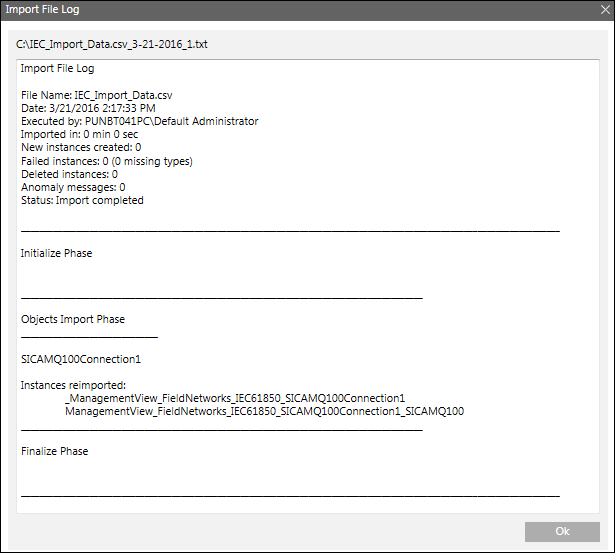Click the Instances reimported label
Image resolution: width=615 pixels, height=553 pixels.
pos(73,385)
